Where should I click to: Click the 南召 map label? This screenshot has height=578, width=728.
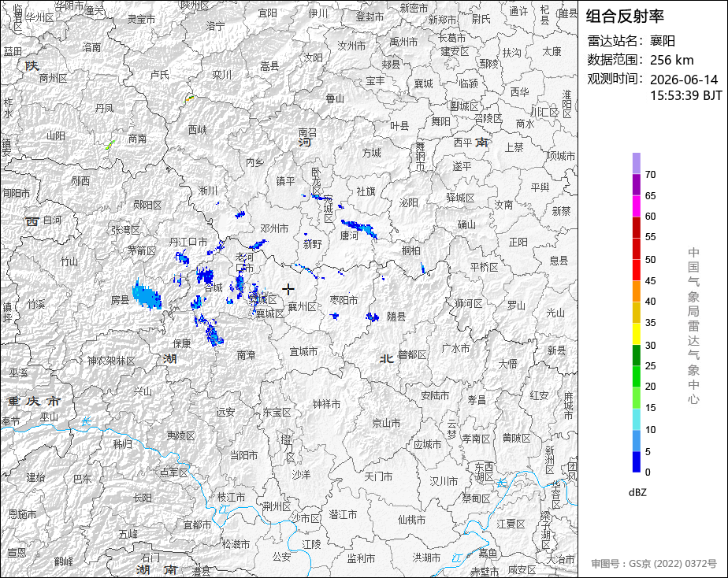coord(307,132)
